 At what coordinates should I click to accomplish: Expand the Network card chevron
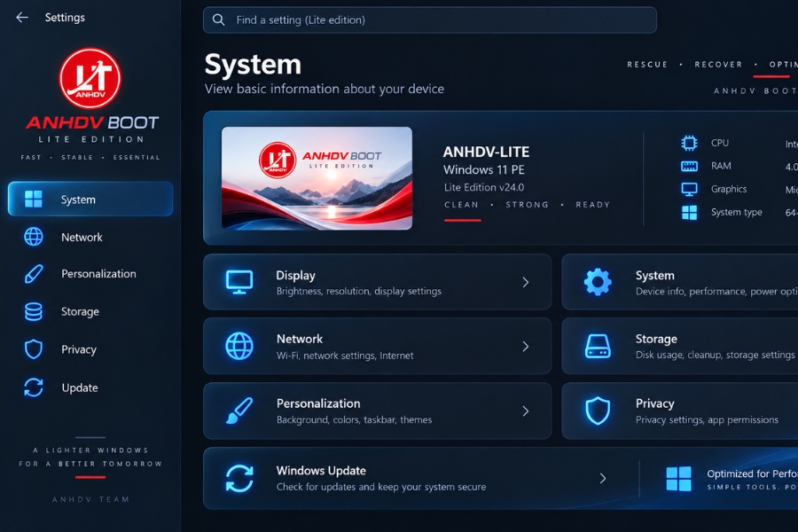526,346
